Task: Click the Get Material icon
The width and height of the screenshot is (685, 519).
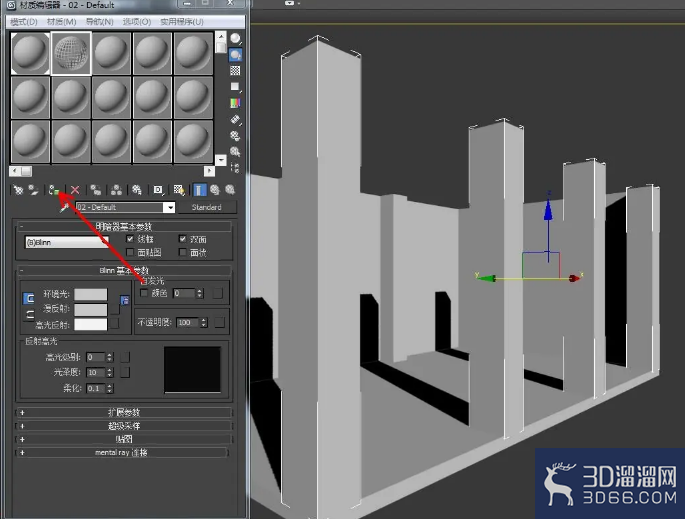Action: 18,190
